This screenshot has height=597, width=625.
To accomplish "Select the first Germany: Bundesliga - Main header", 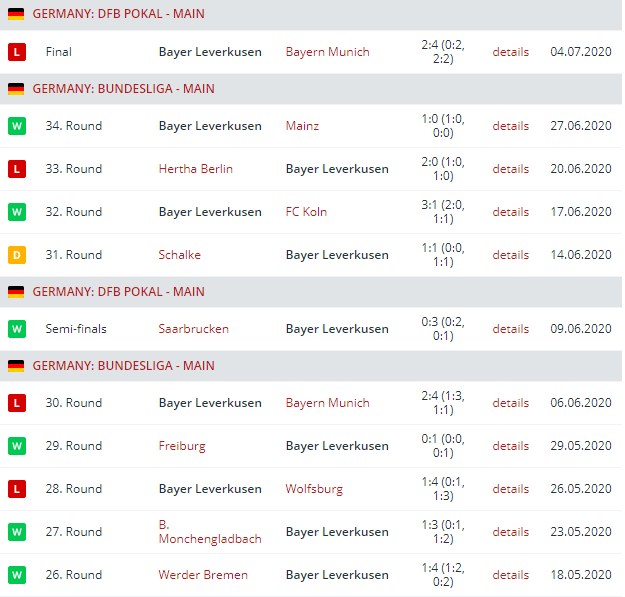I will [x=123, y=89].
